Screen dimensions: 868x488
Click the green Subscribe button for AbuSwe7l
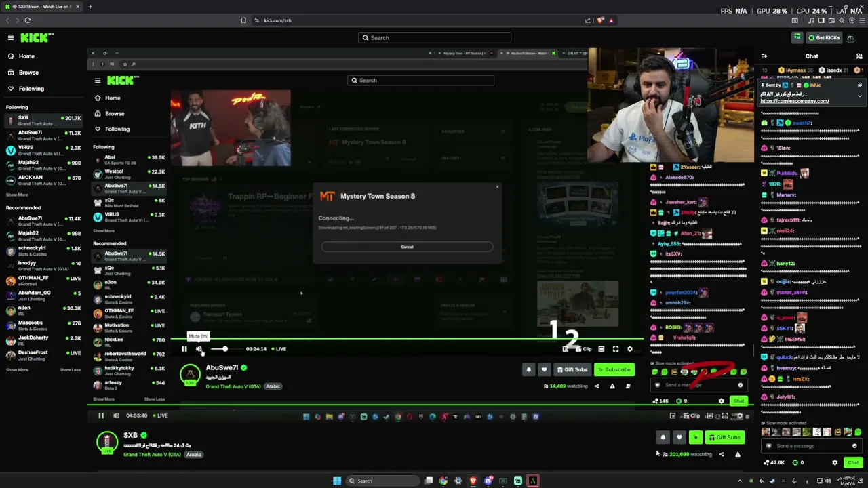[614, 370]
